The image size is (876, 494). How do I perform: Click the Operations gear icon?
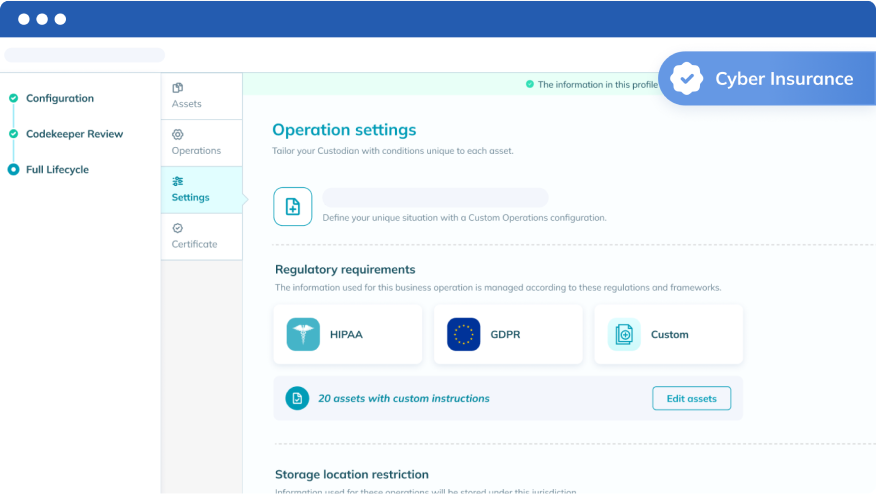(x=178, y=134)
